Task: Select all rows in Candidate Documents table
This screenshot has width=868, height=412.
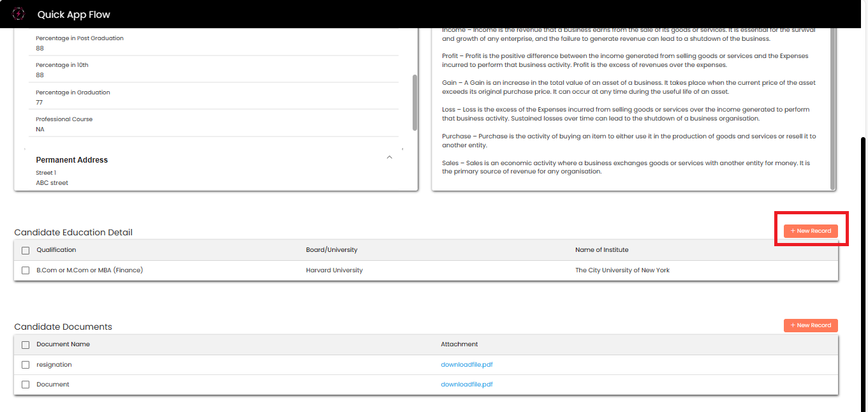Action: [x=26, y=345]
